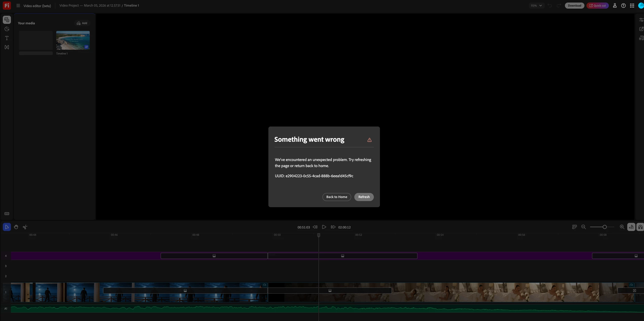The width and height of the screenshot is (644, 321).
Task: Open the transitions panel in sidebar
Action: coord(7,47)
